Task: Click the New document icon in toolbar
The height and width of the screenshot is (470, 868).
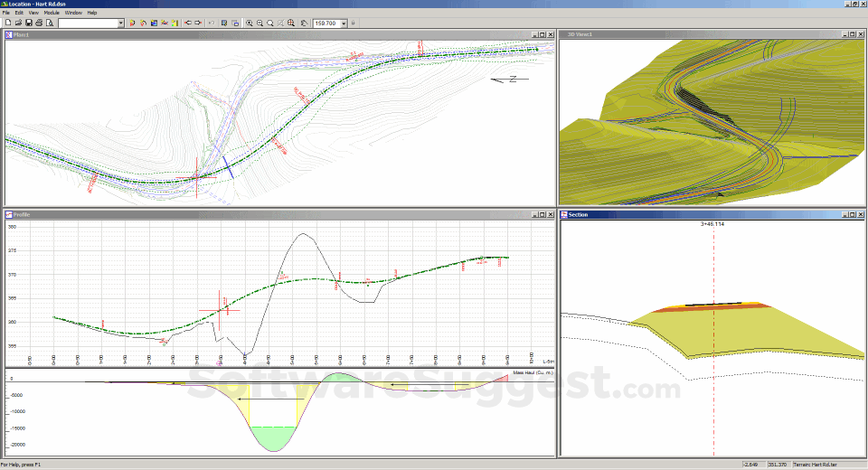Action: (7, 23)
